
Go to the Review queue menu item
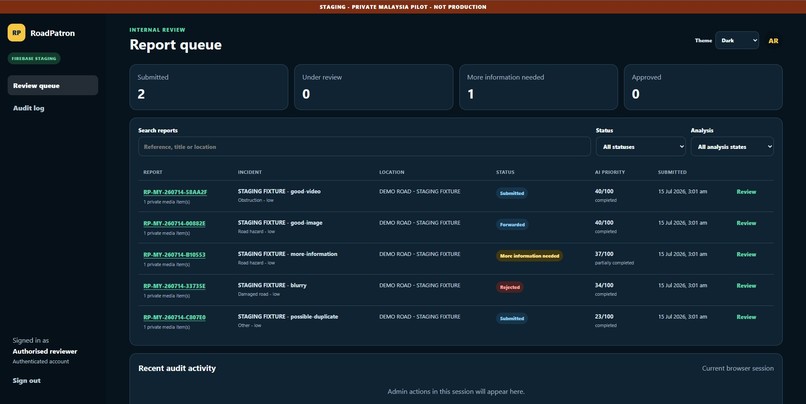(x=52, y=85)
